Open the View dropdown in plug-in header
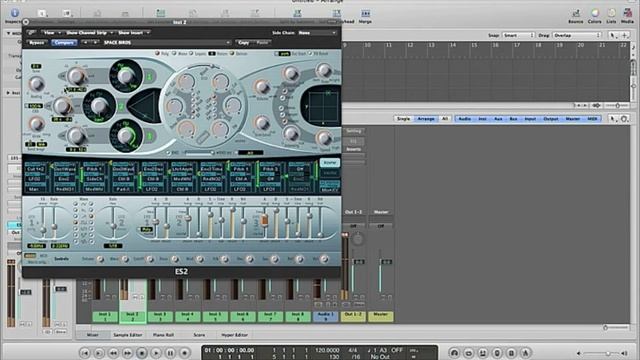 [x=51, y=33]
